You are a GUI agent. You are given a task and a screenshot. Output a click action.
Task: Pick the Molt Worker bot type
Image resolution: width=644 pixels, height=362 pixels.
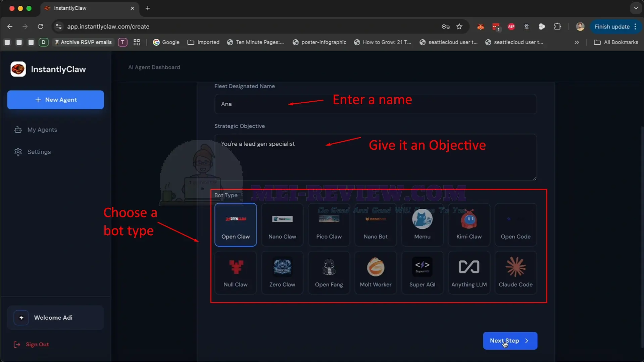[x=376, y=272]
